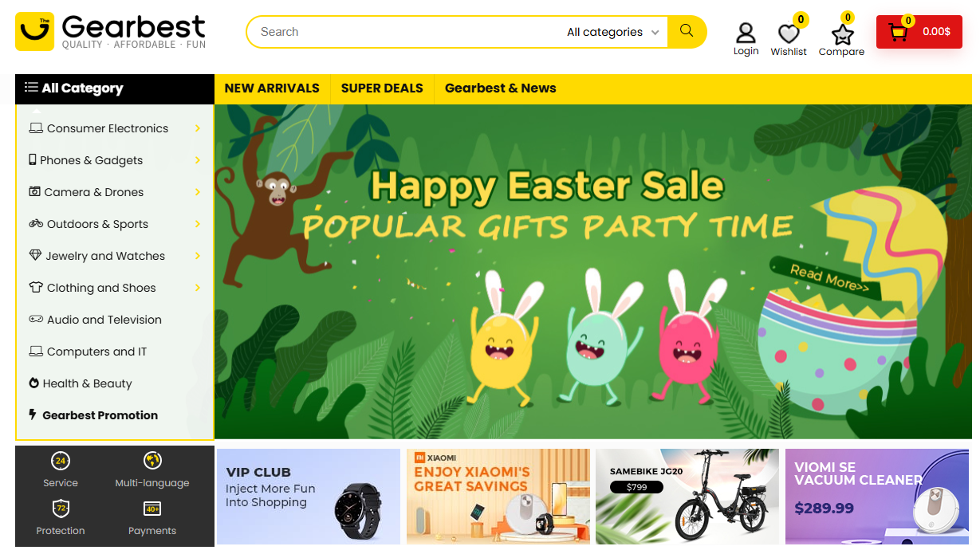
Task: Open the shopping cart icon
Action: pos(898,33)
